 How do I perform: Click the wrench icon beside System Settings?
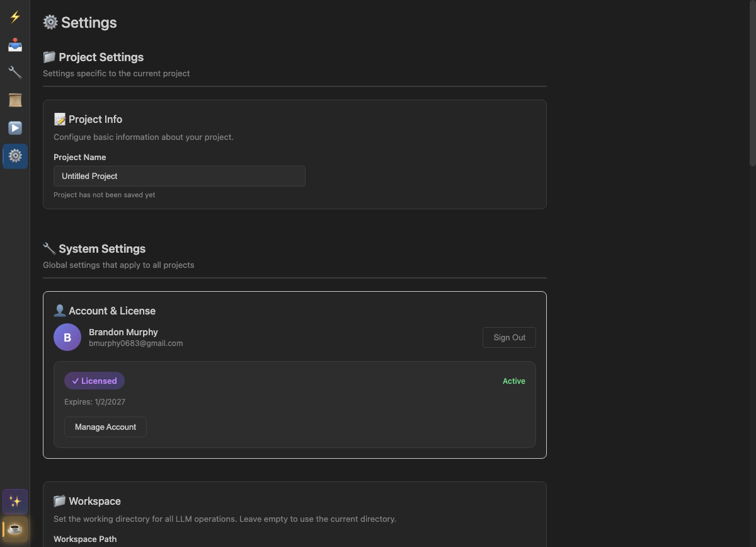point(49,248)
